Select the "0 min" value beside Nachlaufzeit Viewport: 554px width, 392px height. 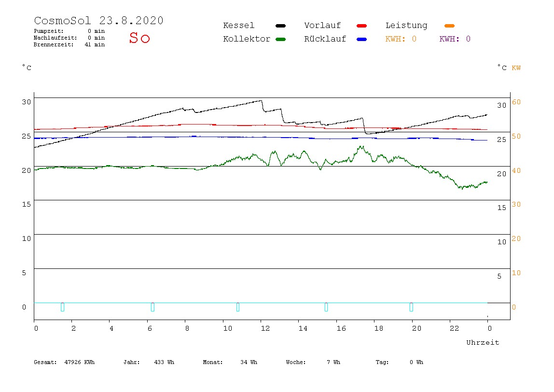click(97, 38)
